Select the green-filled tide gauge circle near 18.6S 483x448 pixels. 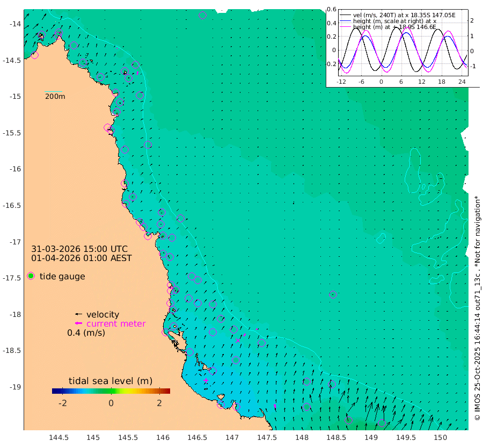236,360
